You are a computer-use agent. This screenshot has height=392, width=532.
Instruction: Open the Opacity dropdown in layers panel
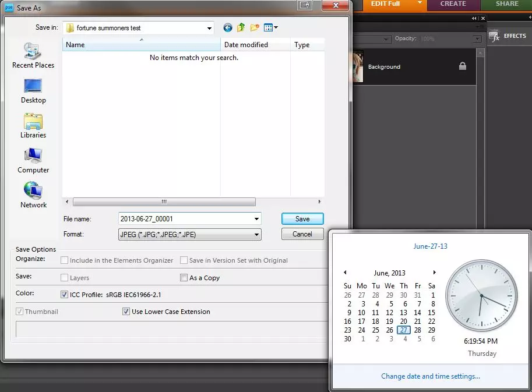[477, 39]
